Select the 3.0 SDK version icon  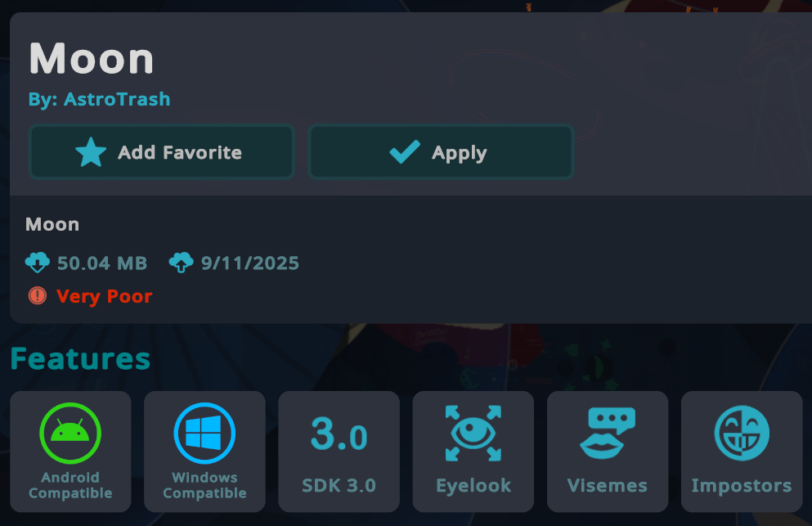(339, 434)
